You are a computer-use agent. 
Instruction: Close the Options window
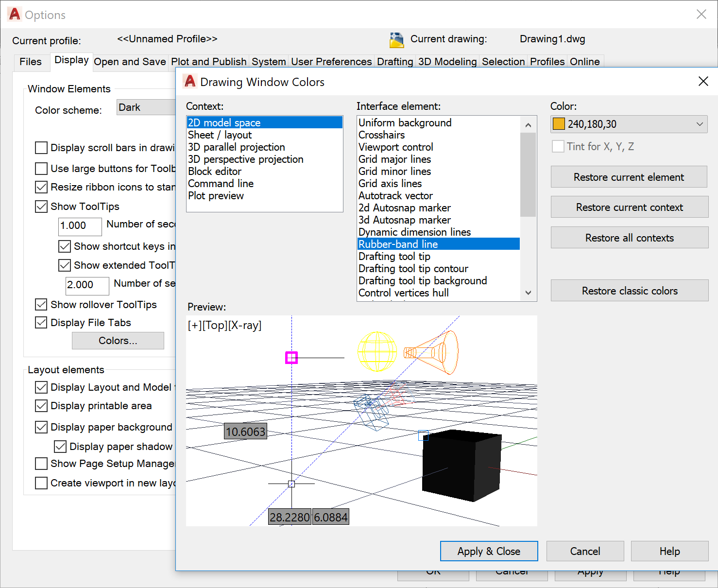701,15
